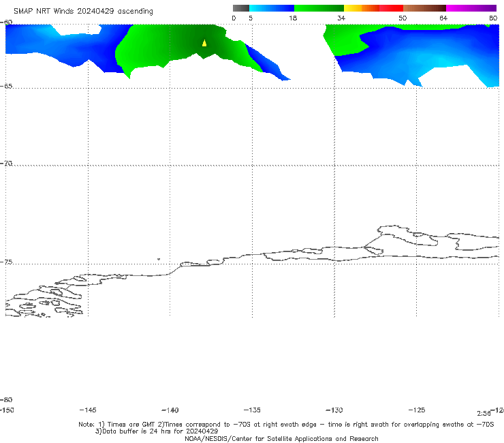Click the color scale label 5
This screenshot has height=443, width=504.
251,18
